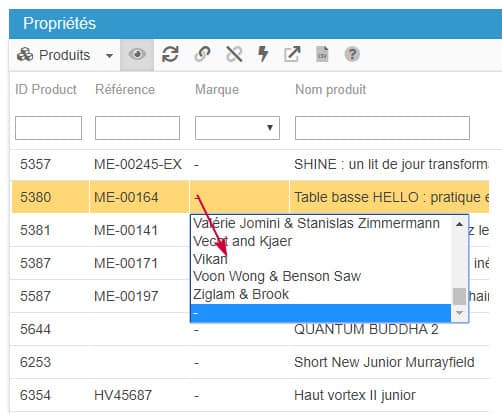Click the chain link icon
The height and width of the screenshot is (414, 502).
point(202,54)
